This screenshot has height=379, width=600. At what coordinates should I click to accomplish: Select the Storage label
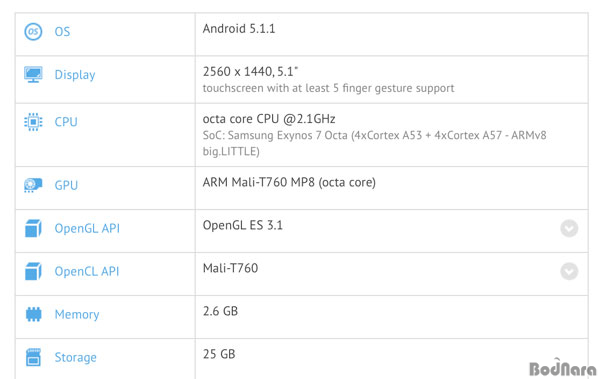(76, 358)
